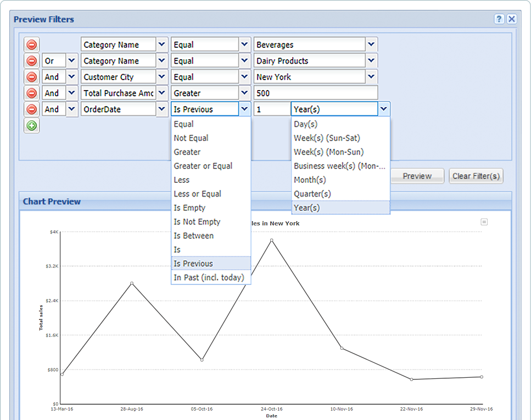
Task: Remove the Beverages filter row
Action: point(31,44)
